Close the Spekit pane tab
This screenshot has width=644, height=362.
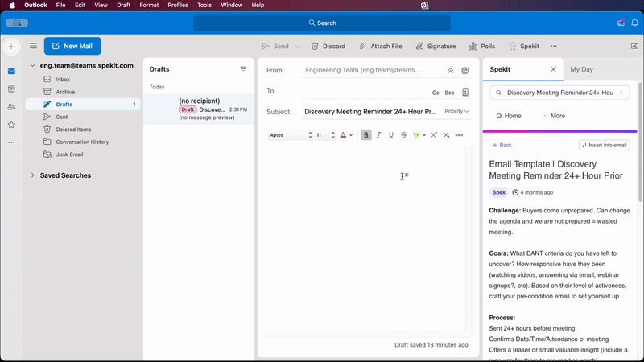pyautogui.click(x=553, y=69)
